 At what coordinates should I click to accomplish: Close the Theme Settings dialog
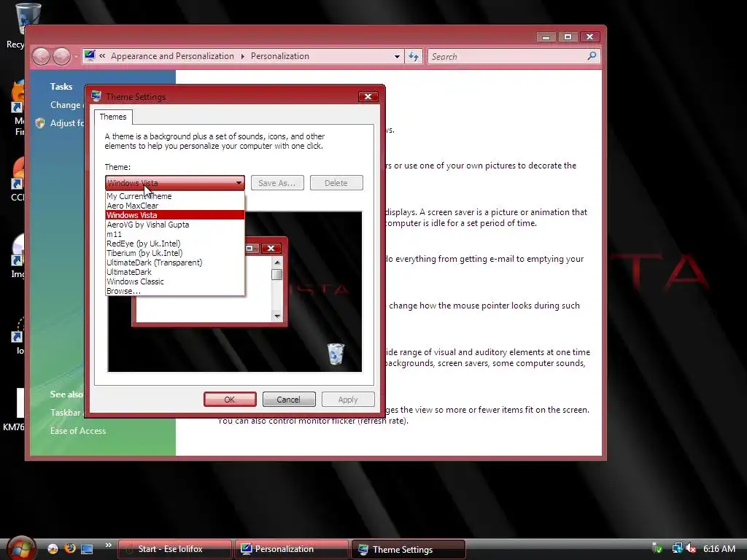pyautogui.click(x=368, y=97)
